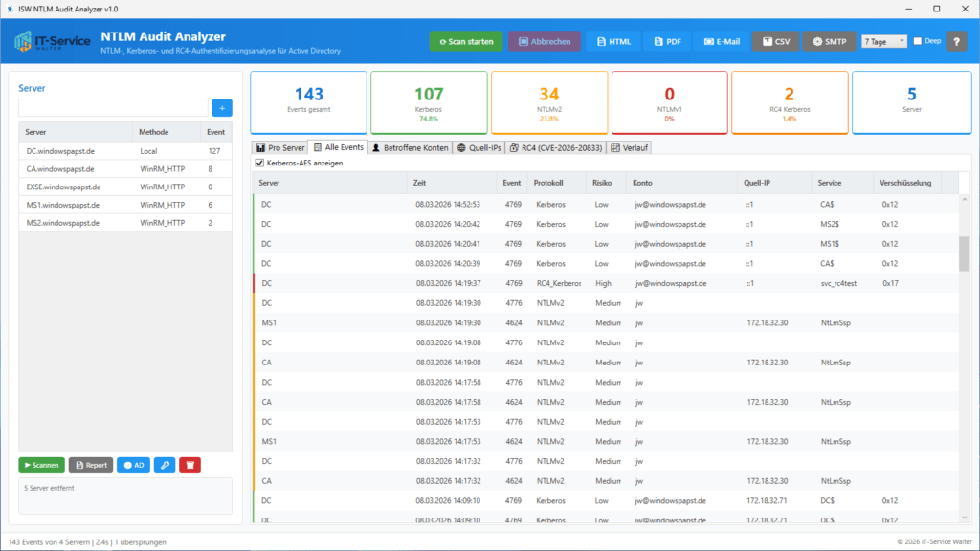The image size is (980, 551).
Task: Open the SMTP settings button
Action: (x=829, y=42)
